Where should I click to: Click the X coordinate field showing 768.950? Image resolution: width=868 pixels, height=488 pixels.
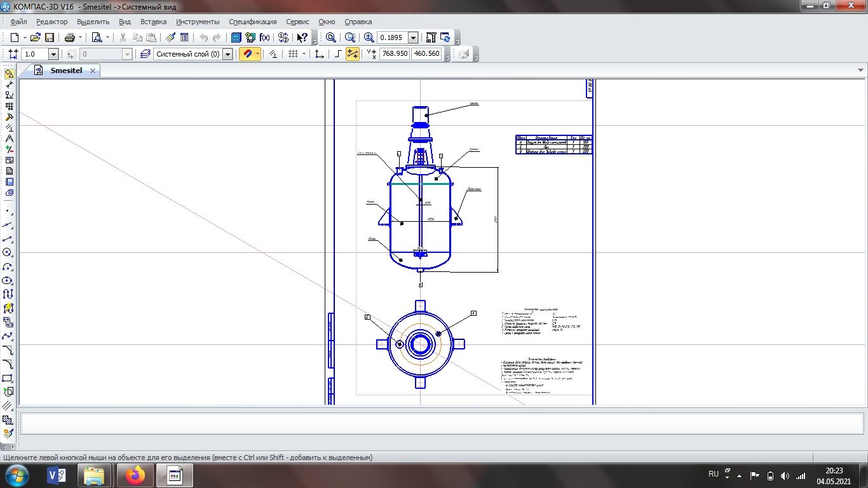click(395, 54)
